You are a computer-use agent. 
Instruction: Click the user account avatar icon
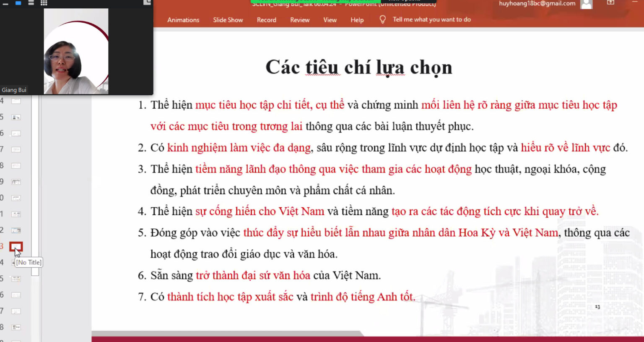[586, 4]
